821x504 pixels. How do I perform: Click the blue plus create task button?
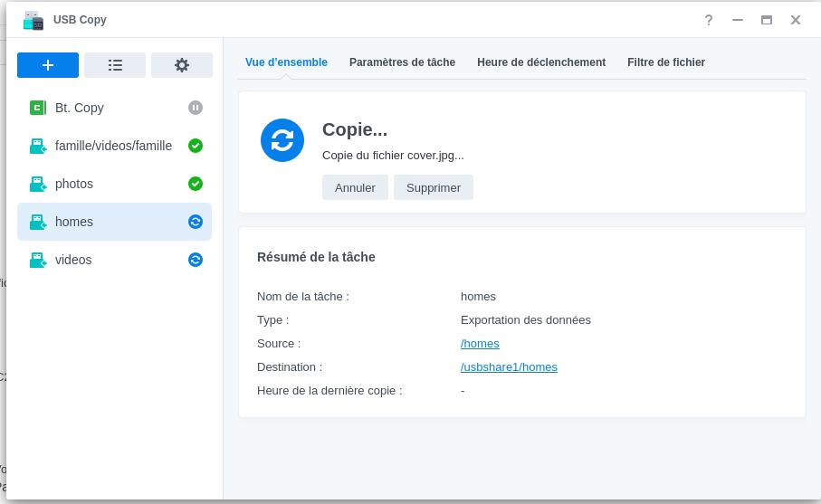48,65
